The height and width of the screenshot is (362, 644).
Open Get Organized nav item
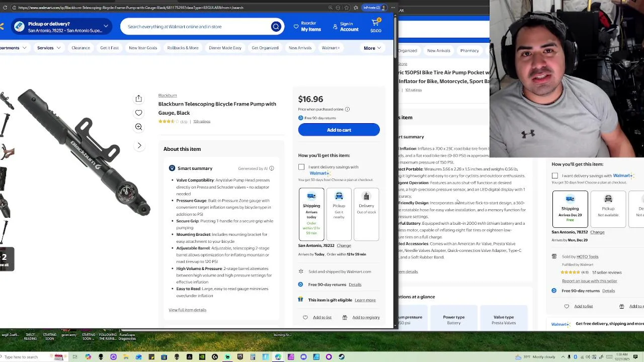[265, 48]
